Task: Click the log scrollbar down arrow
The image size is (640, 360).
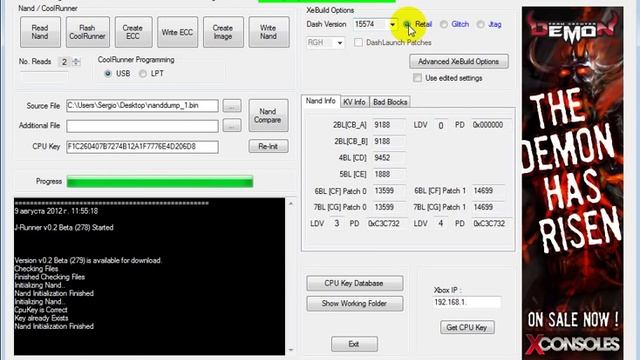Action: (x=291, y=350)
